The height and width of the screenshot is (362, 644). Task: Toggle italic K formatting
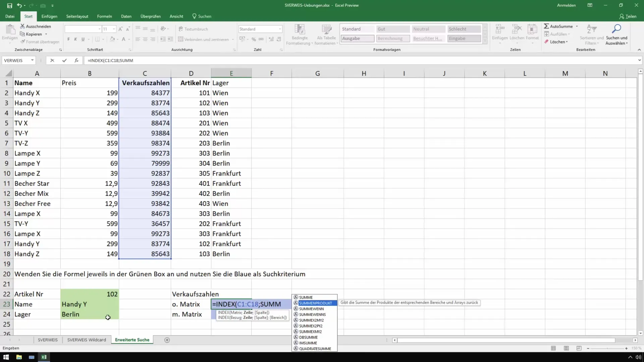[x=75, y=39]
